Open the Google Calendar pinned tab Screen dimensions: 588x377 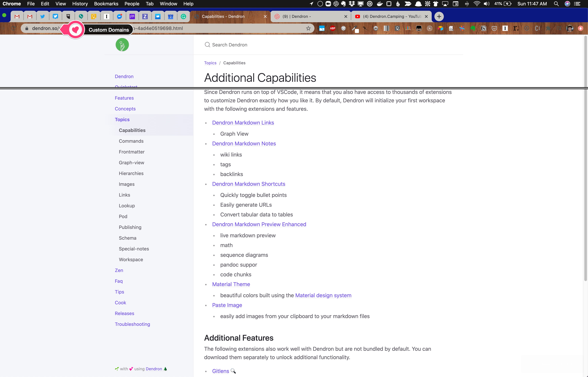point(170,17)
